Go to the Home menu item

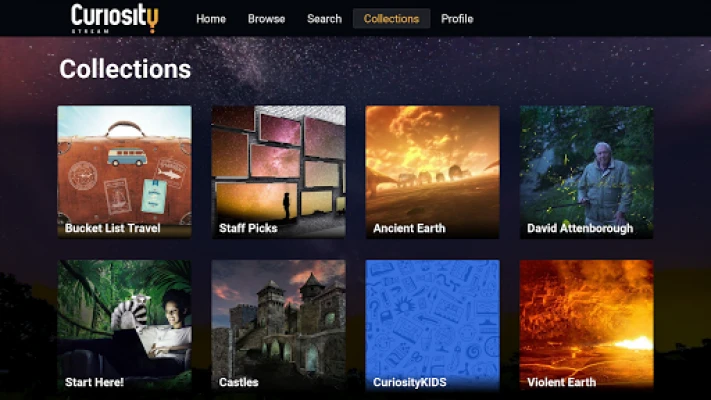click(x=211, y=19)
